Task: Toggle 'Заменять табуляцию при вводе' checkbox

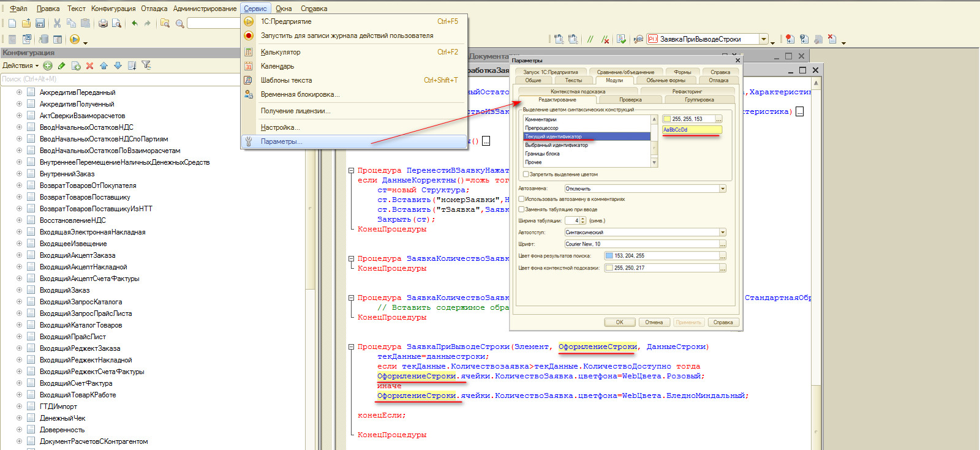Action: tap(521, 209)
